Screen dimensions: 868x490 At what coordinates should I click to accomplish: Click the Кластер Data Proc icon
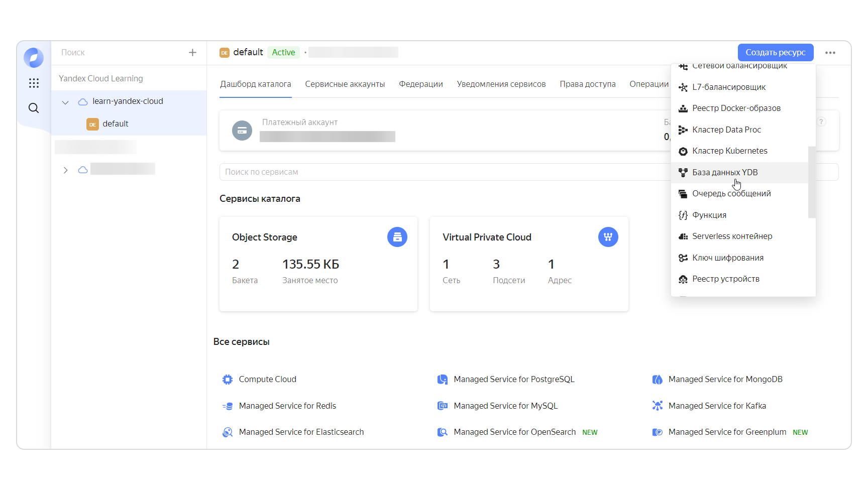pyautogui.click(x=683, y=130)
